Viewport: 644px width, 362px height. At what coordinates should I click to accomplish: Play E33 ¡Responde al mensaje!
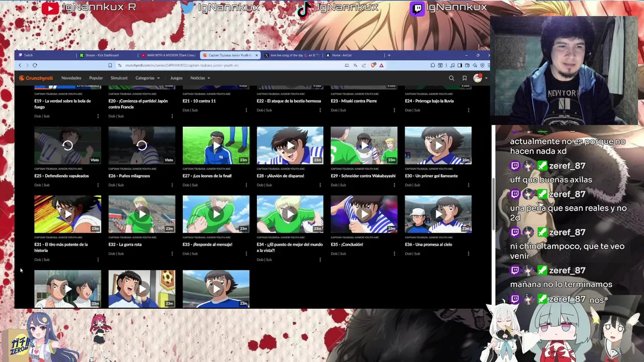pos(216,214)
